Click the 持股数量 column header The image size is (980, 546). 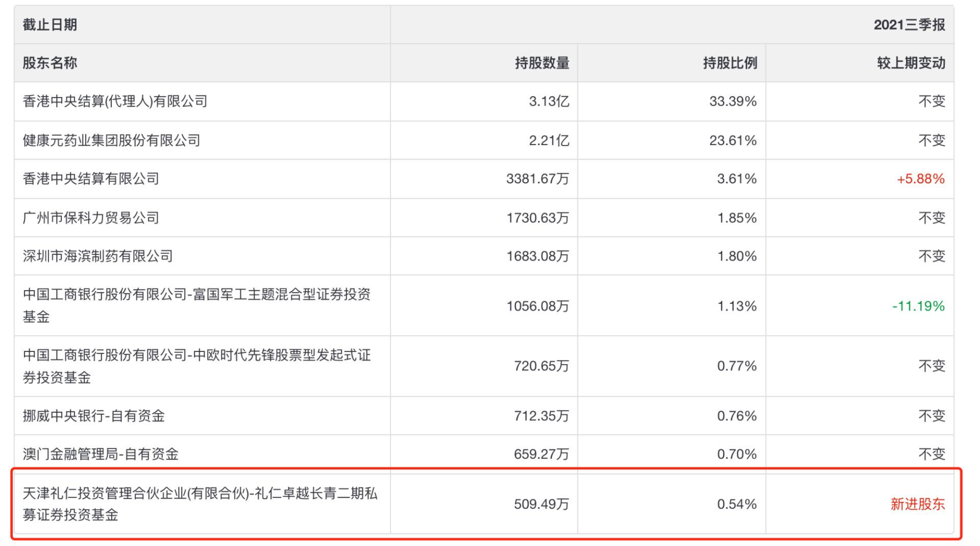(x=542, y=63)
